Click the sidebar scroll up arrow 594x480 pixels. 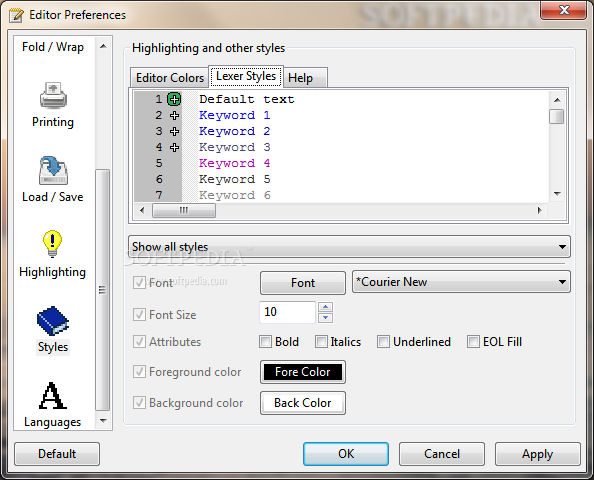point(103,47)
